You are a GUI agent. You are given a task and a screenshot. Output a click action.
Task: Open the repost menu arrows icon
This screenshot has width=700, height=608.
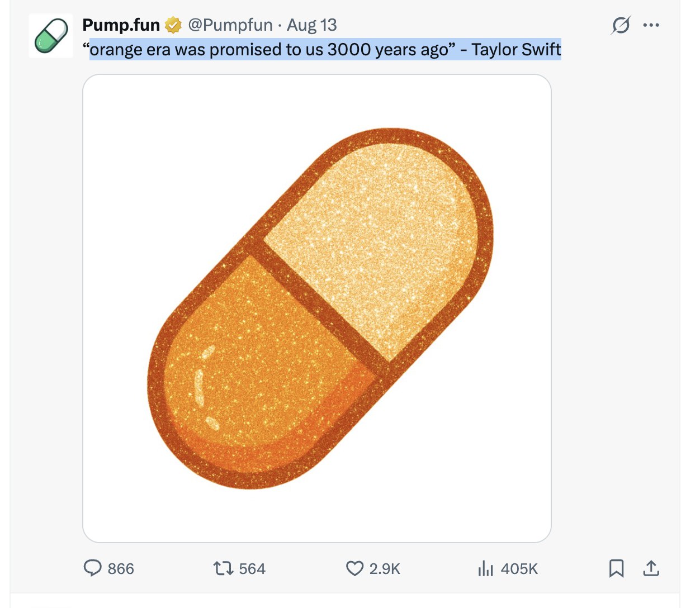point(223,568)
